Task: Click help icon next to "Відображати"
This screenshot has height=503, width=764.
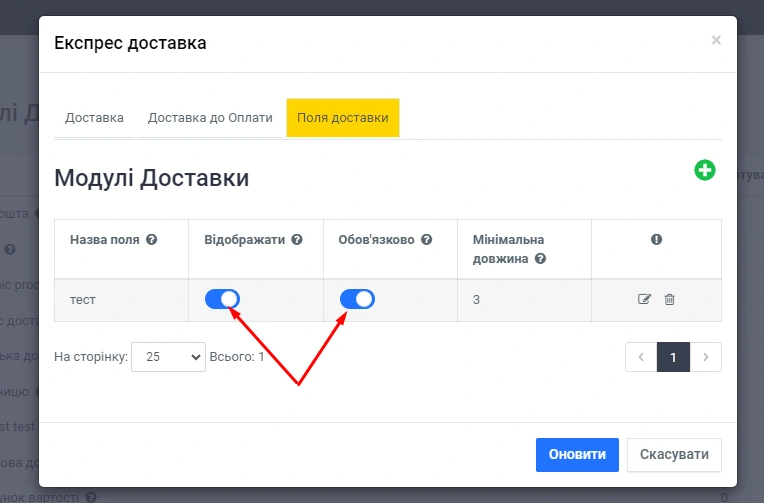Action: pos(297,240)
